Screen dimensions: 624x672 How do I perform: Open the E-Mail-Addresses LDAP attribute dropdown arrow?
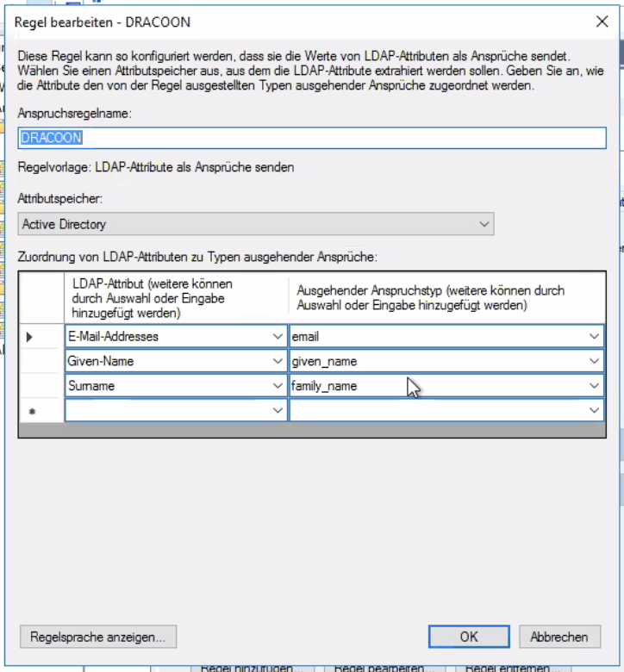278,337
